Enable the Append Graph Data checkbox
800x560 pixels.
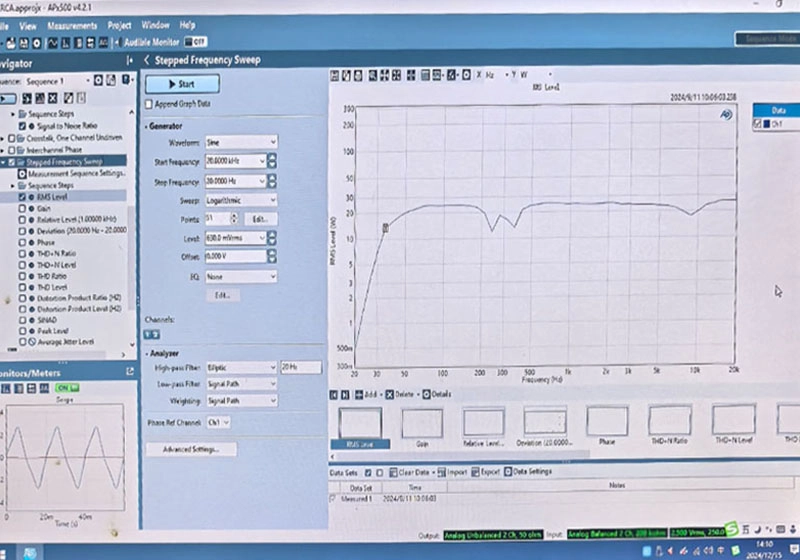pyautogui.click(x=149, y=103)
